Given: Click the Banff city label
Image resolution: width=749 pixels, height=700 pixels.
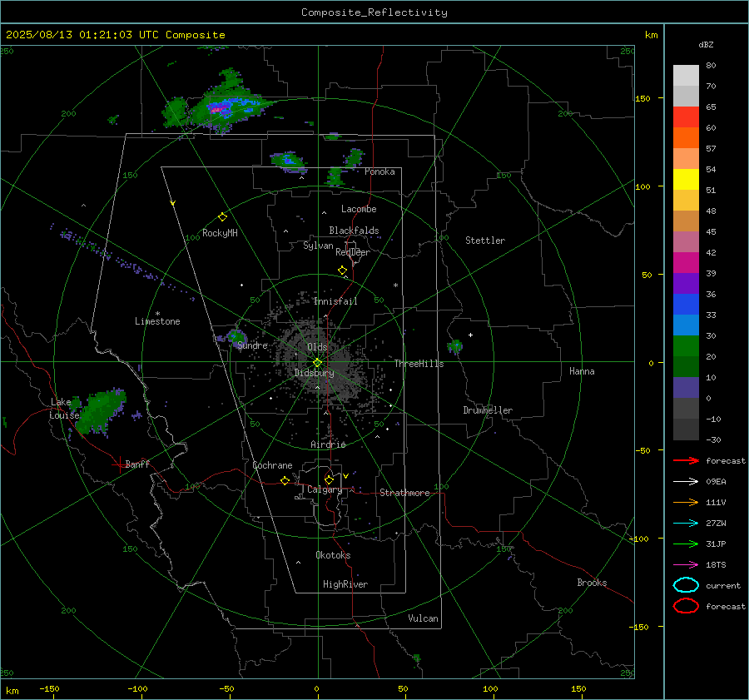Looking at the screenshot, I should pos(136,464).
